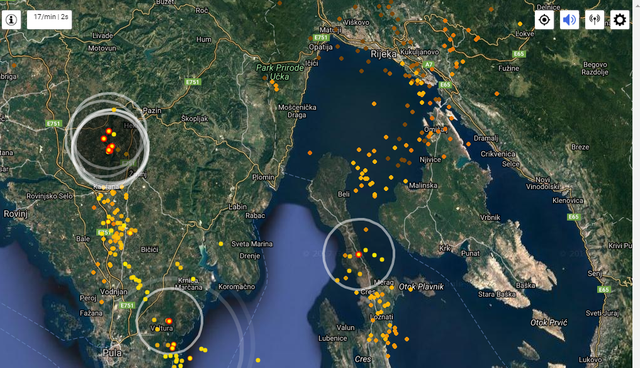The image size is (640, 368).
Task: Toggle the sound speaker icon
Action: pos(569,20)
